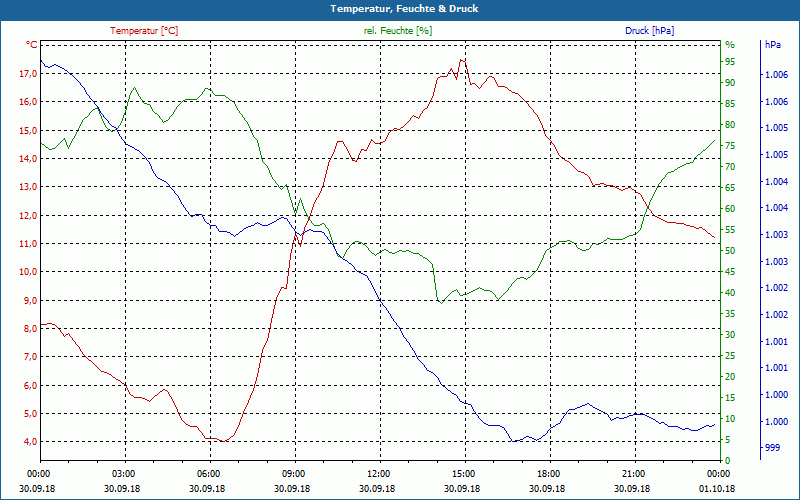Click the green '20' humidity axis tick
This screenshot has width=800, height=500.
[x=730, y=376]
